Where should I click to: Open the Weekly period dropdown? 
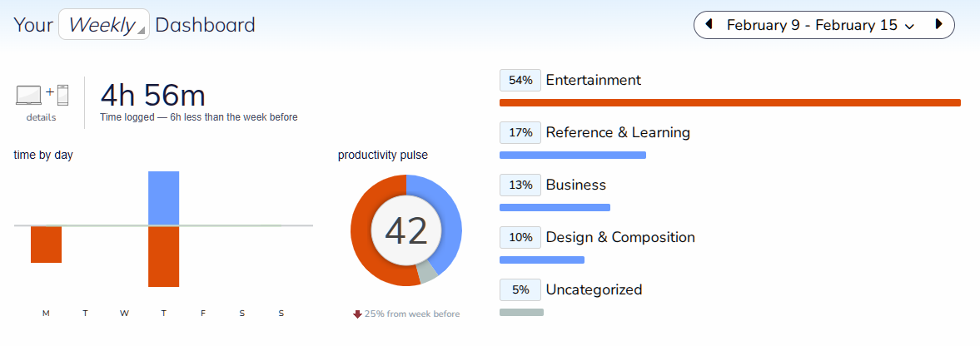coord(104,25)
